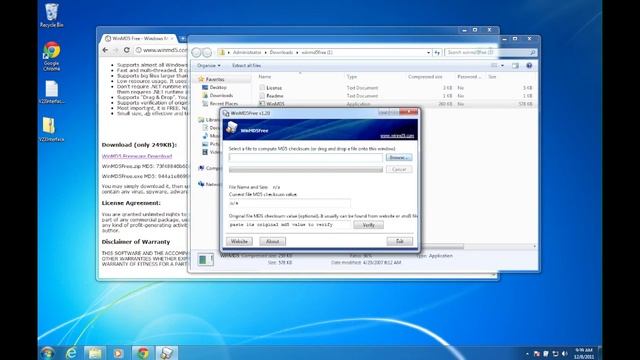This screenshot has height=360, width=640.
Task: Click Extract all files in Explorer toolbar
Action: click(247, 66)
